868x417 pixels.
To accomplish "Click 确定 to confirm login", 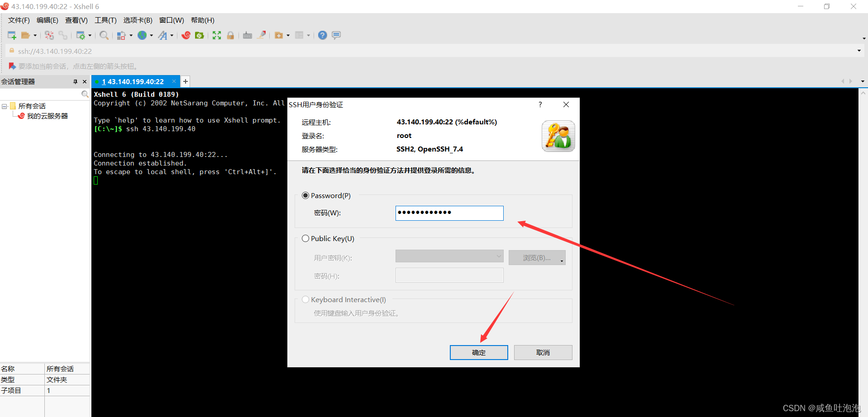I will pos(479,352).
